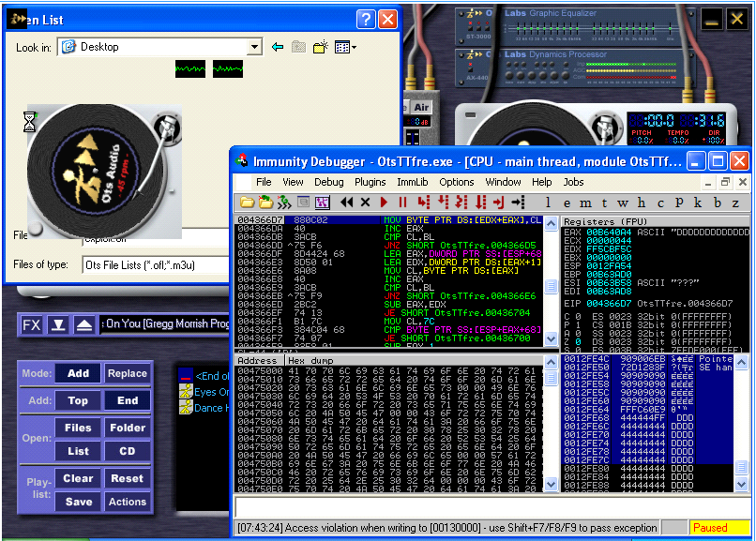Show executable modules via 'e' button
Screen dimensions: 756x541
pyautogui.click(x=567, y=203)
